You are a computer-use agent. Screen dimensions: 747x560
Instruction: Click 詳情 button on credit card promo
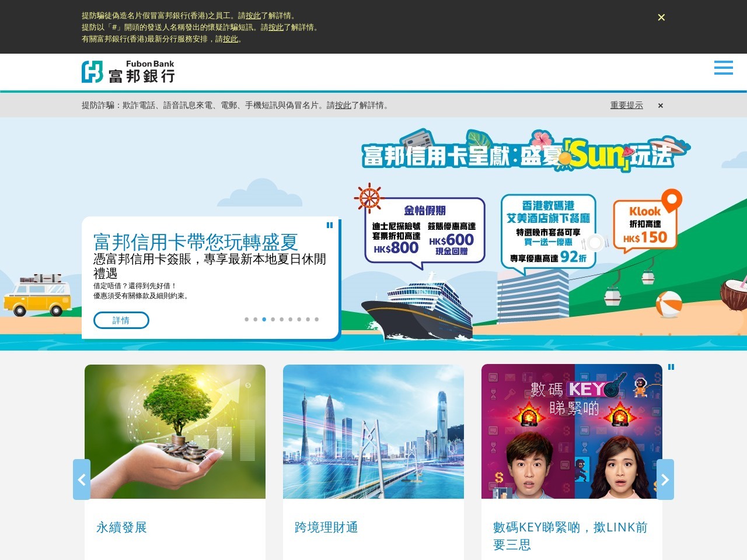coord(121,320)
